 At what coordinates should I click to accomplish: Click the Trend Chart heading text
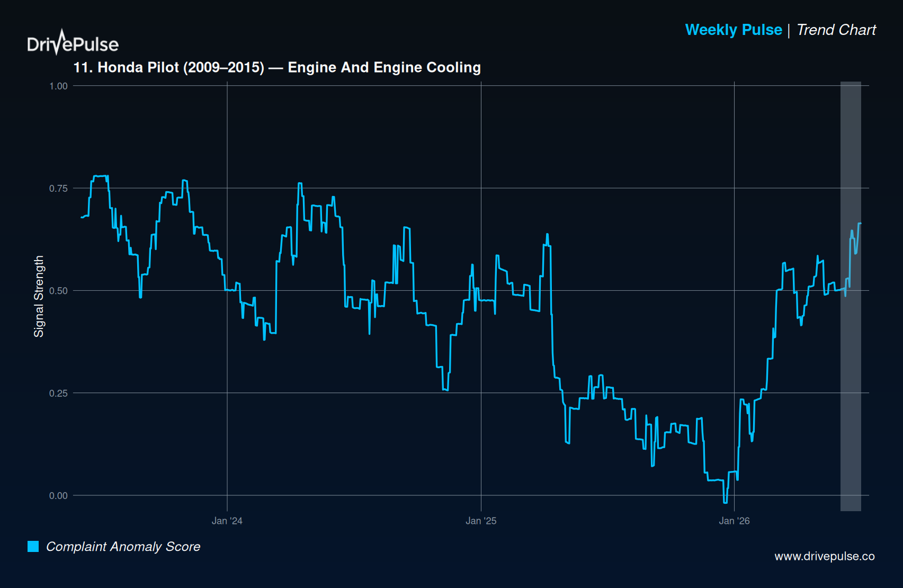(836, 30)
